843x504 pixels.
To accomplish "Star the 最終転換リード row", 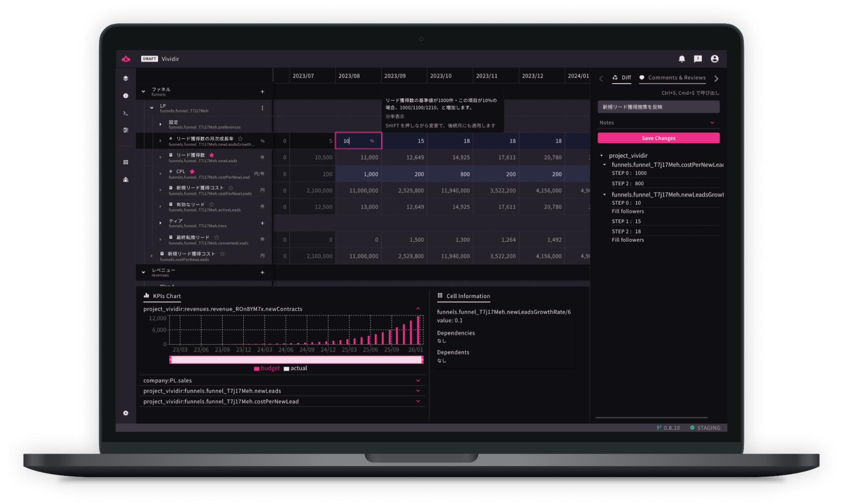I will point(216,237).
